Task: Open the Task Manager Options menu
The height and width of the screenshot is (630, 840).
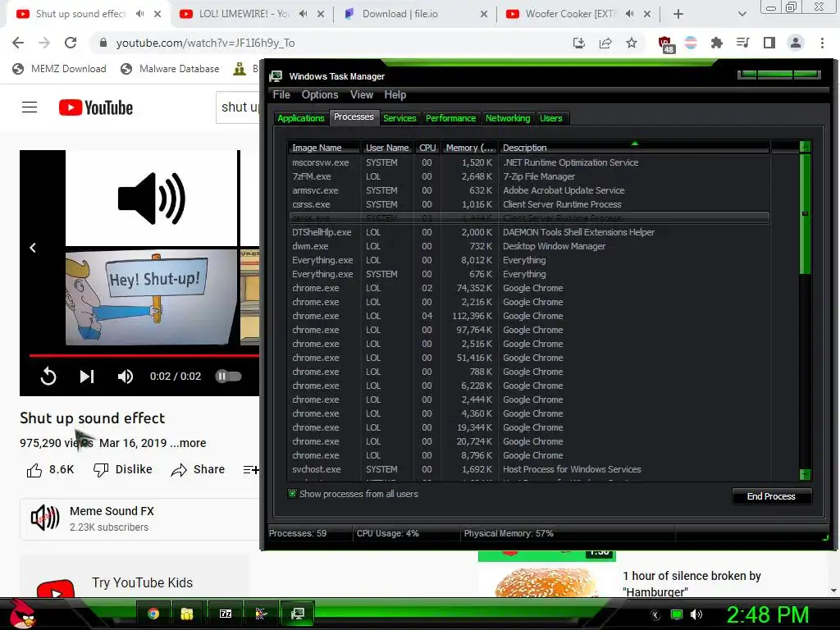Action: [320, 95]
